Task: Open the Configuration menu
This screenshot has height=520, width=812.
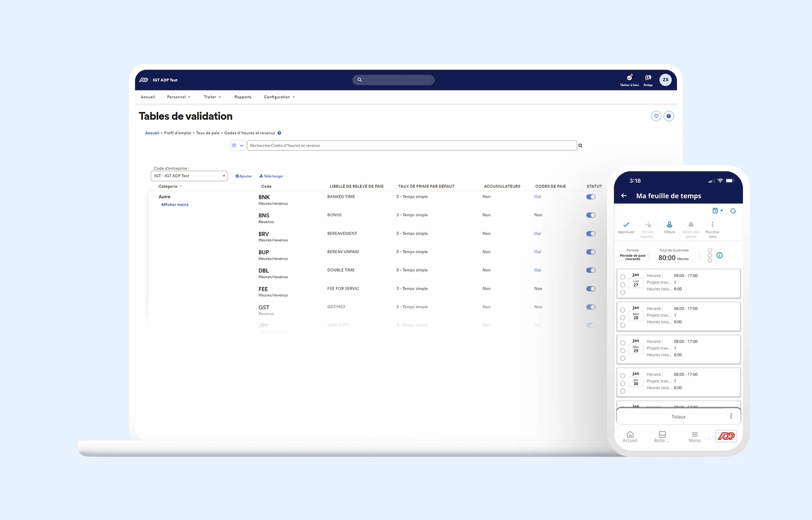Action: point(279,97)
